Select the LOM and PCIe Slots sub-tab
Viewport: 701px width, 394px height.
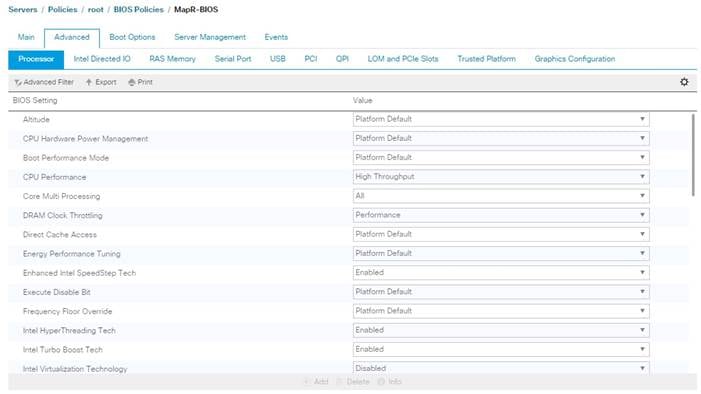point(403,59)
